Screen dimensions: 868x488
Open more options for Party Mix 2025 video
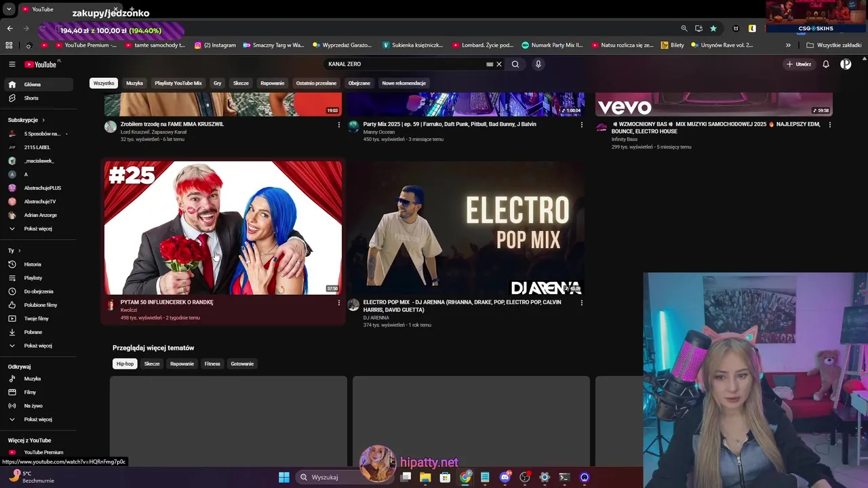(581, 125)
